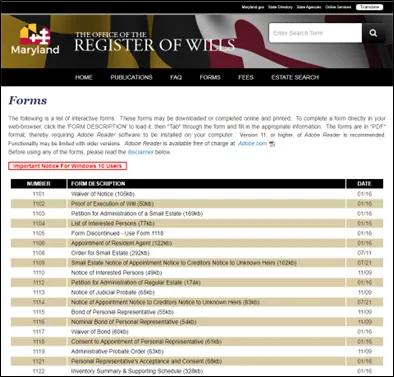Open Notice of Judicial Probate form
This screenshot has width=394, height=377.
pos(113,292)
